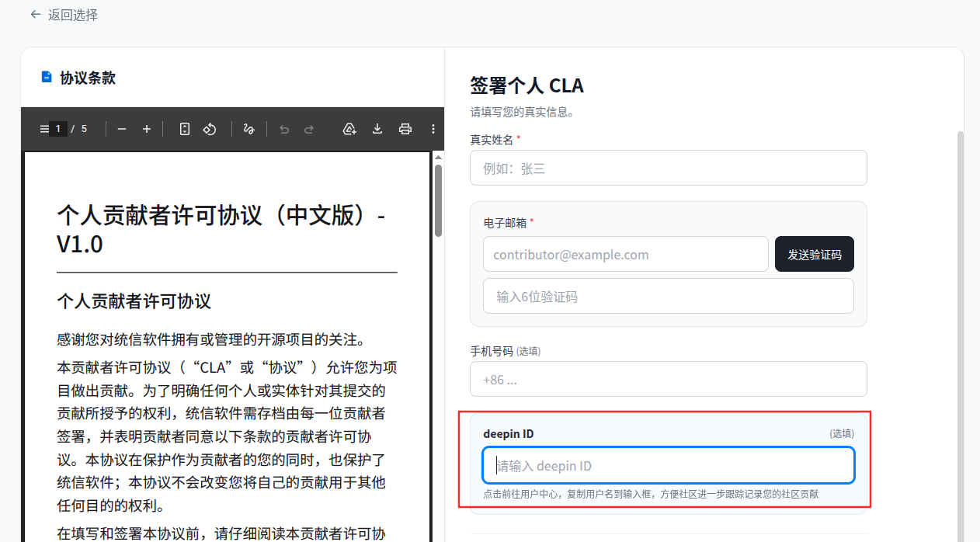
Task: Click the PDF page number box
Action: (58, 129)
